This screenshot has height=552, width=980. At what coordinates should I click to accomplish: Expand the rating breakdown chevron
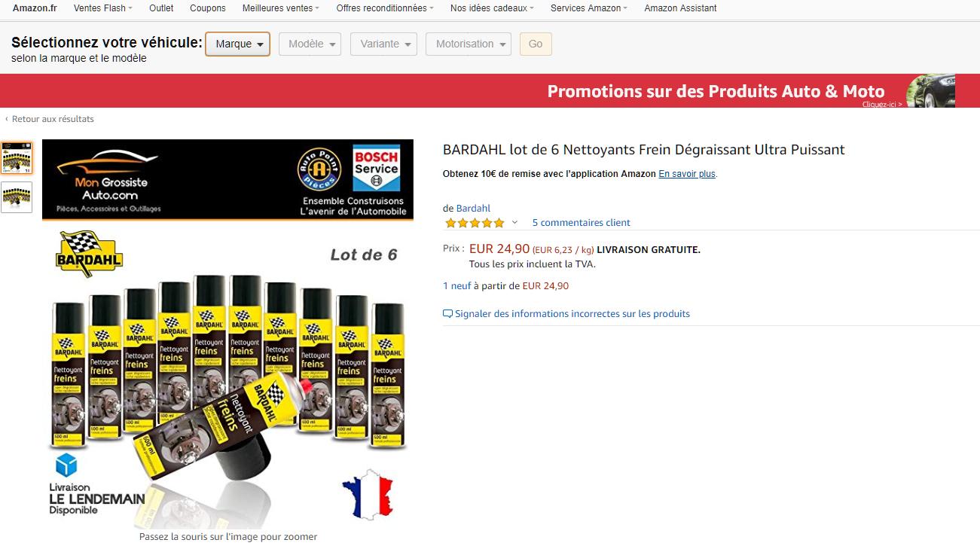515,223
